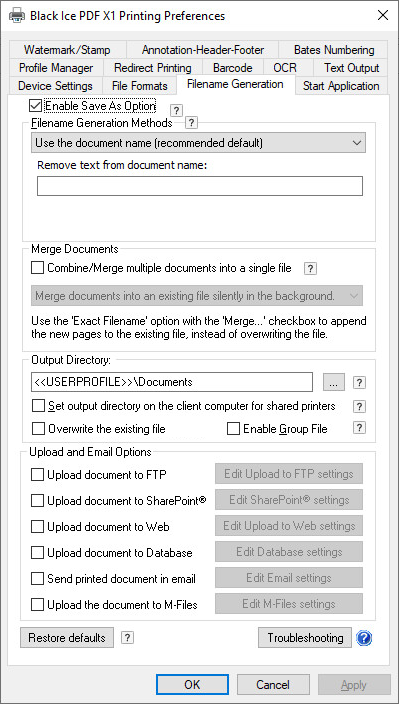The width and height of the screenshot is (400, 704).
Task: Open help icon beside output directory browse button
Action: coord(359,383)
